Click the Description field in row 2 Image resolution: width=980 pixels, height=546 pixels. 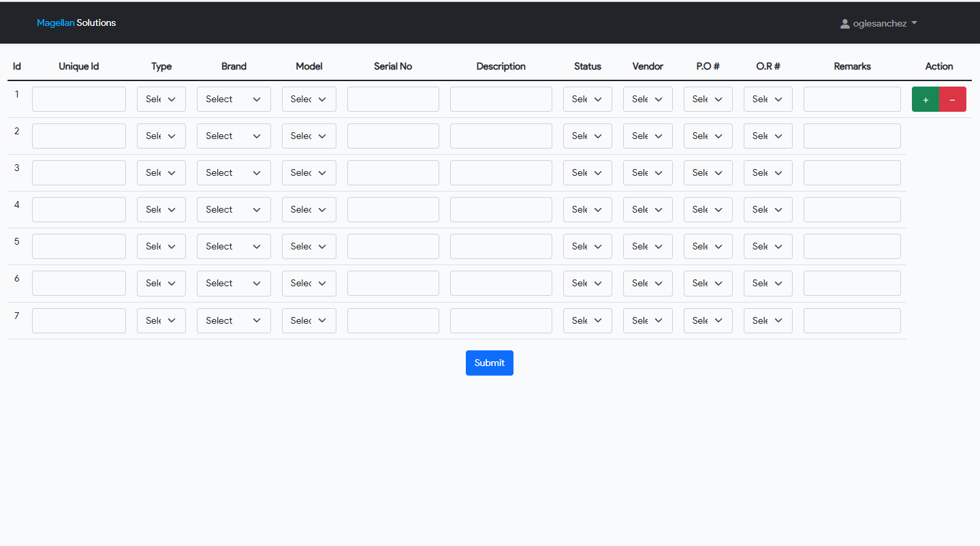click(501, 136)
